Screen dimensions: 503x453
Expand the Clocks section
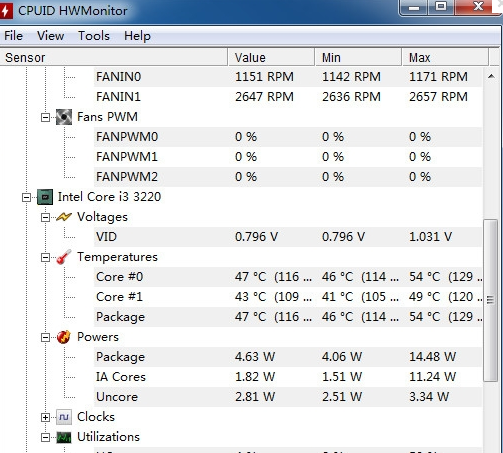coord(45,417)
